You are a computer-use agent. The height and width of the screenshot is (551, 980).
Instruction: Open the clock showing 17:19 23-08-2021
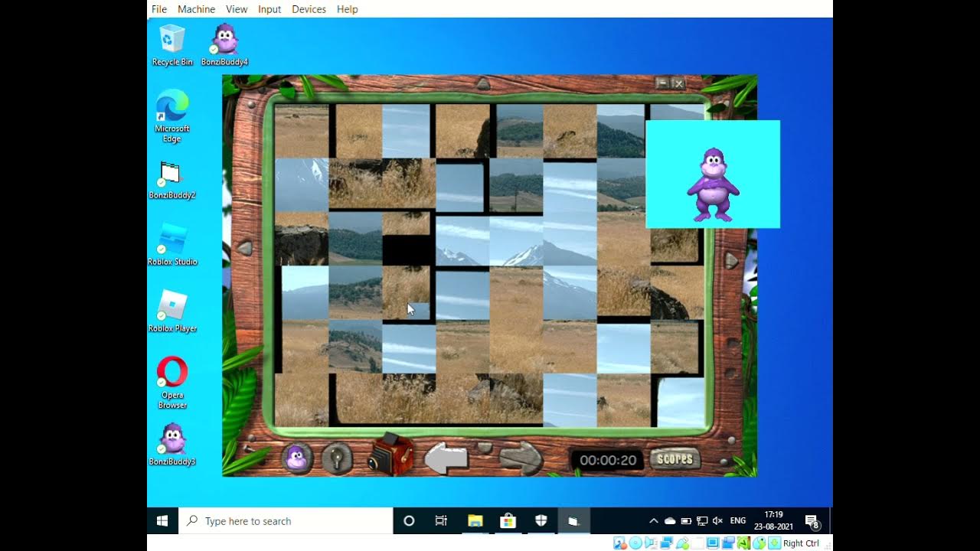[774, 520]
